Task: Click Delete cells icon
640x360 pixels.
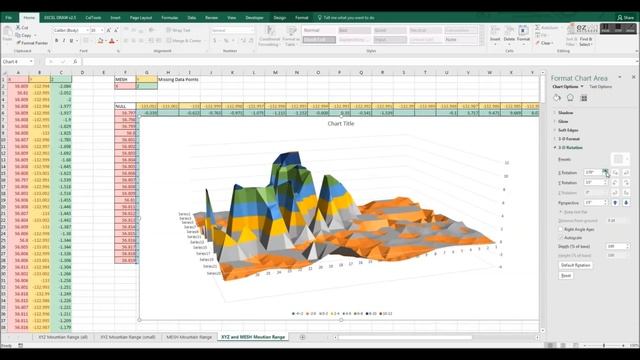Action: coord(509,31)
